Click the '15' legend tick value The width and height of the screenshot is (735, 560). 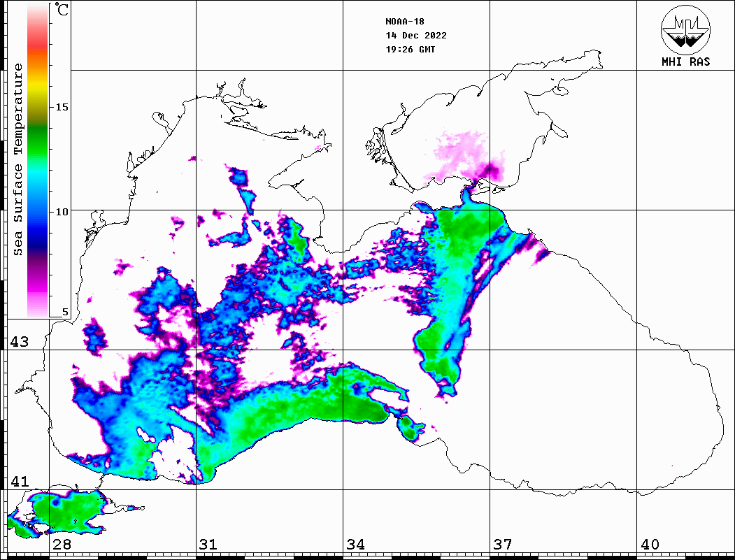click(x=62, y=107)
